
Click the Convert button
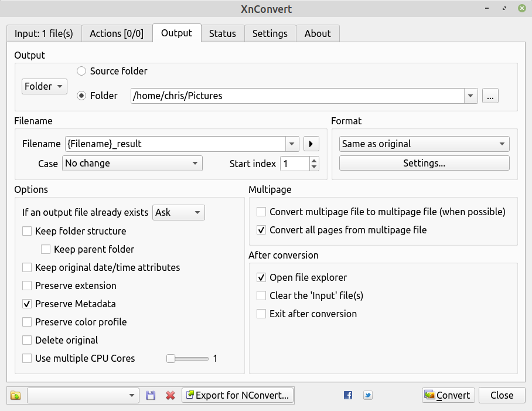pos(448,395)
